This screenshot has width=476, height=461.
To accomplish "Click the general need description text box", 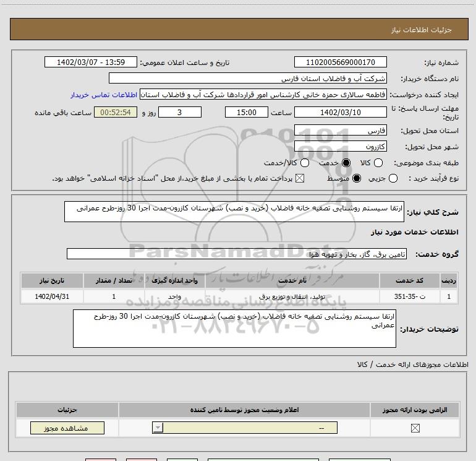I will coord(234,212).
